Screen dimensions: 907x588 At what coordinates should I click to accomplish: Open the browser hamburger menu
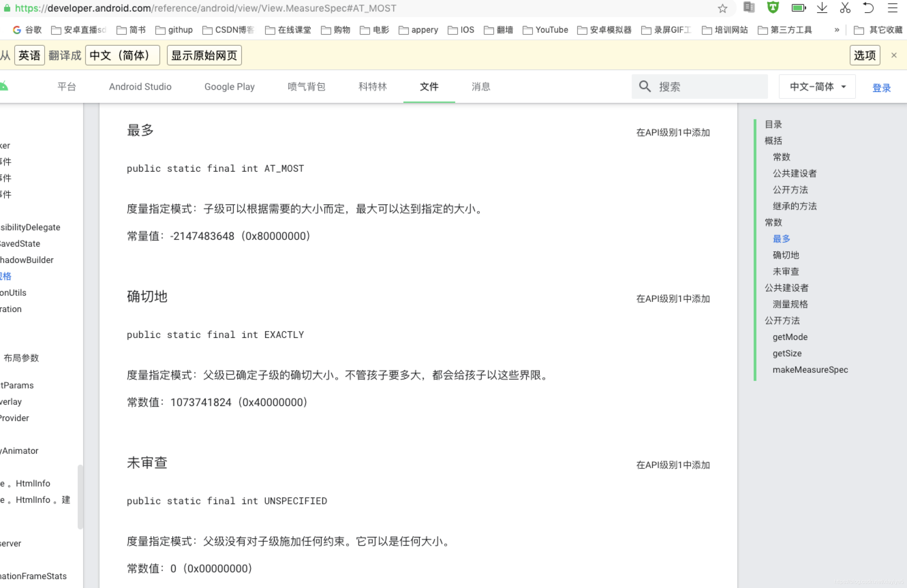click(892, 7)
